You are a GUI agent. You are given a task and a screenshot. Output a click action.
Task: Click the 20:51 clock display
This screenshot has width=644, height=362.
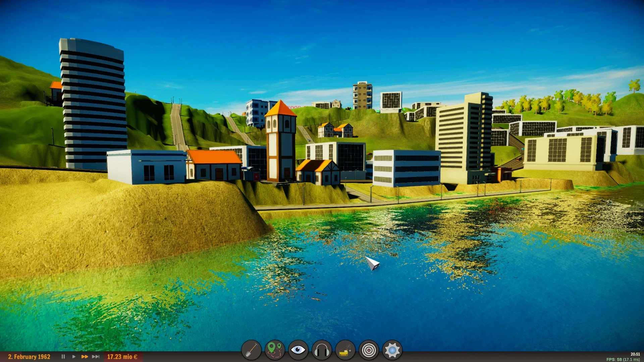click(x=635, y=354)
